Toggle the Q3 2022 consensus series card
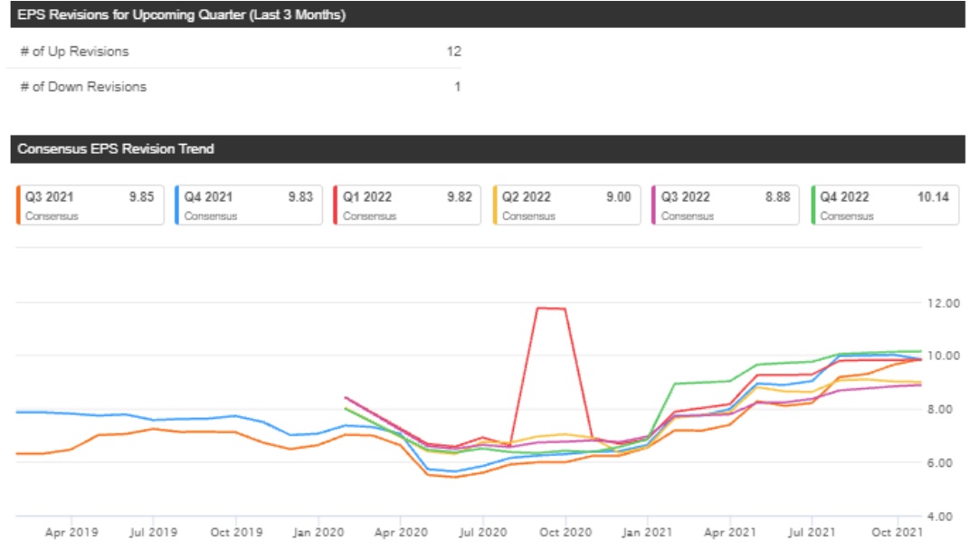Viewport: 978px width, 560px height. [726, 204]
